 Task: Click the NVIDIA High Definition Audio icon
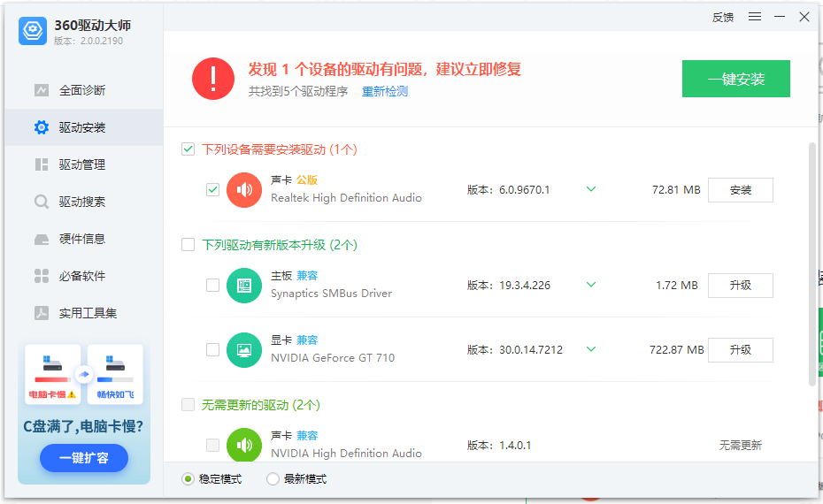[244, 446]
